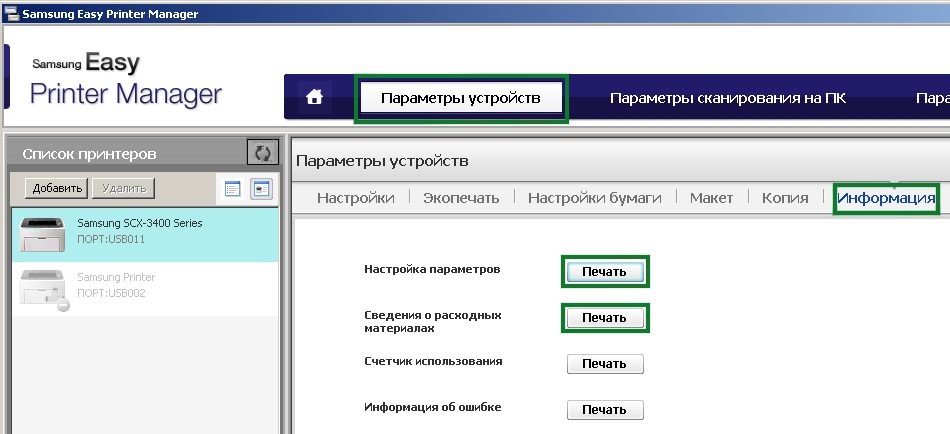Click Сведения о расходных материалах label

tap(433, 322)
